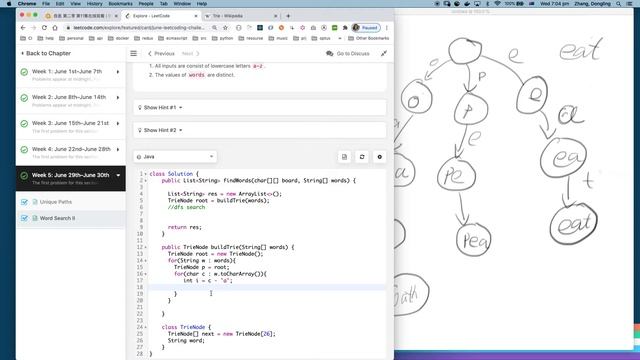Reset code with the refresh icon

pyautogui.click(x=362, y=157)
